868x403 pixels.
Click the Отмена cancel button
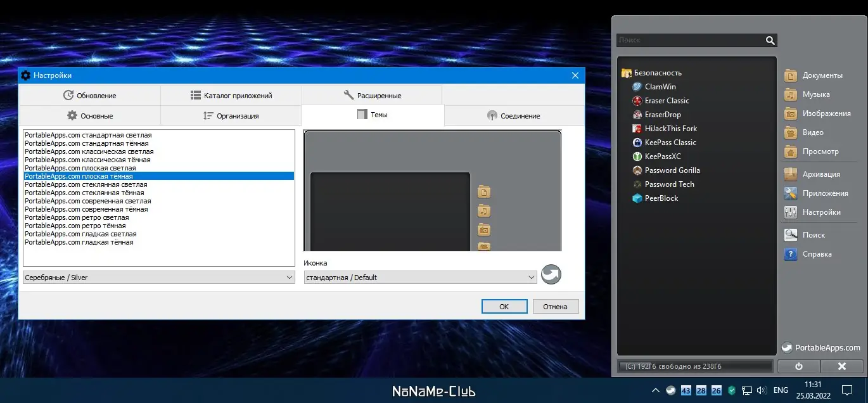[x=555, y=307]
